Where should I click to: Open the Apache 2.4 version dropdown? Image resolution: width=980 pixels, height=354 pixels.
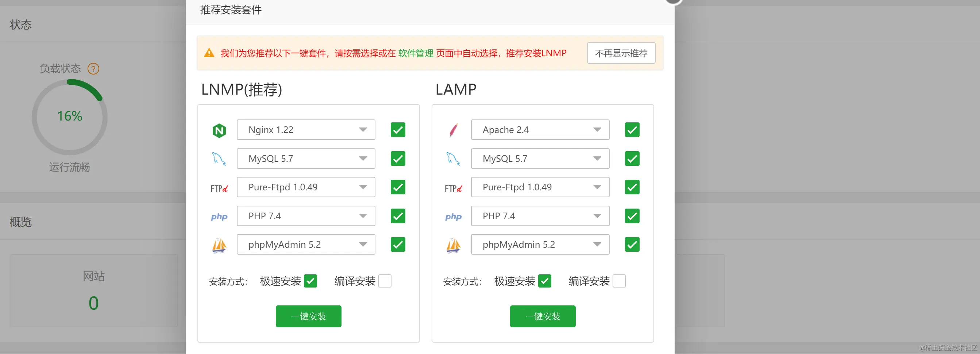(540, 130)
